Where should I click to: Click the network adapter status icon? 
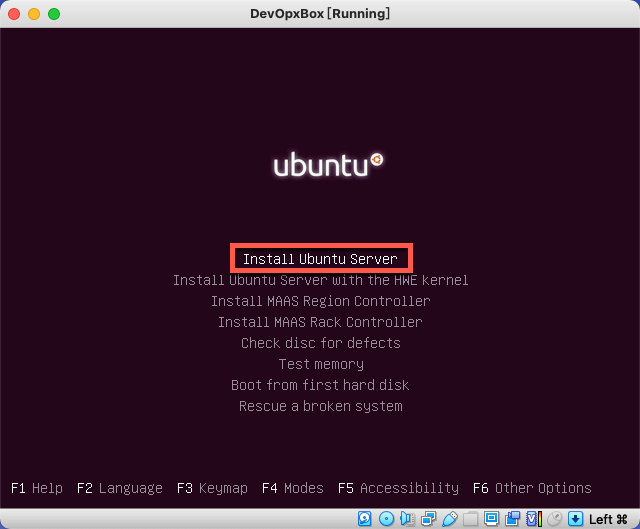click(x=429, y=519)
